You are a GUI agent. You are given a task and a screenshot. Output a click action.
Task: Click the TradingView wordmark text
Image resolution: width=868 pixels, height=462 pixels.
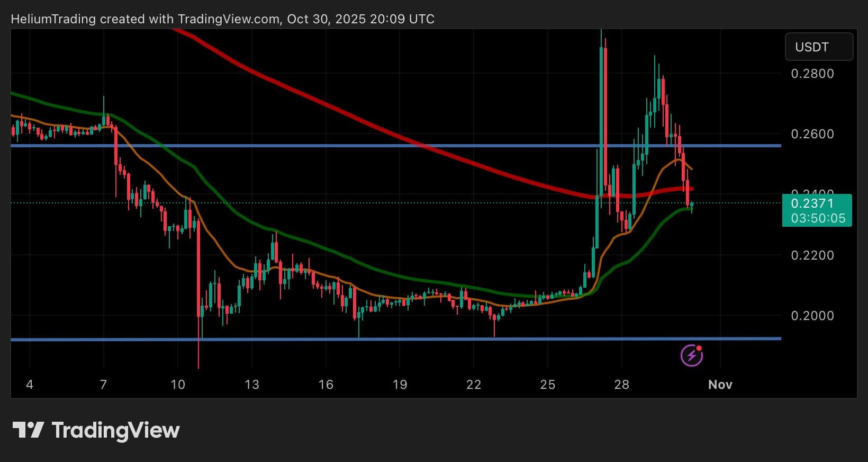pyautogui.click(x=115, y=430)
